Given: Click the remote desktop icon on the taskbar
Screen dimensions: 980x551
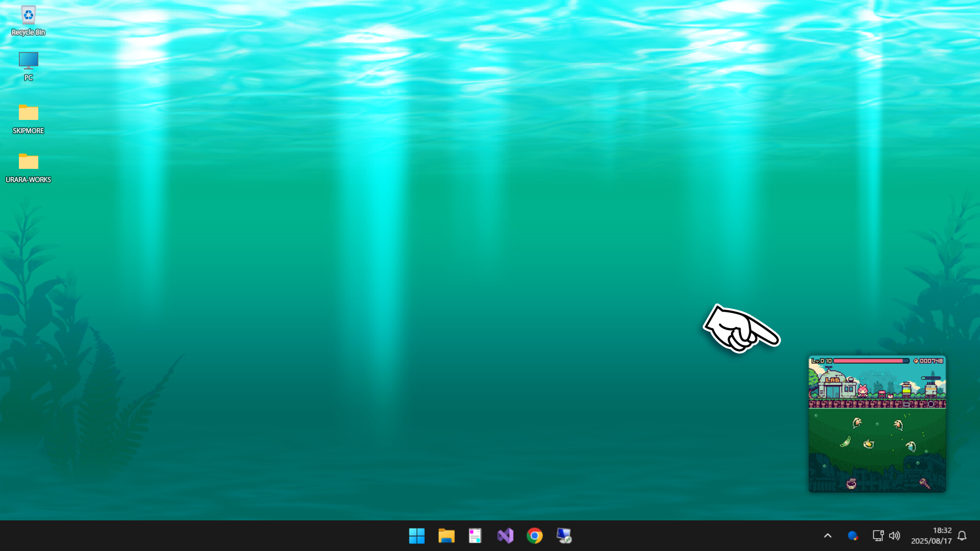Looking at the screenshot, I should pyautogui.click(x=563, y=536).
